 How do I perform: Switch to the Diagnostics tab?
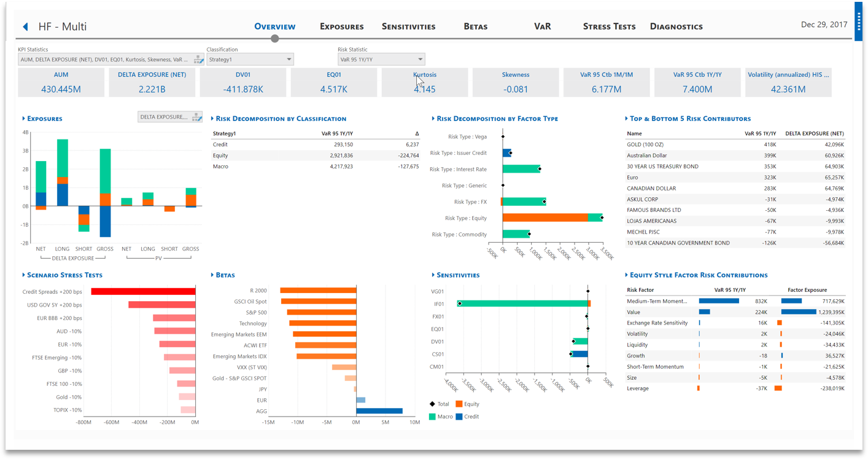676,26
